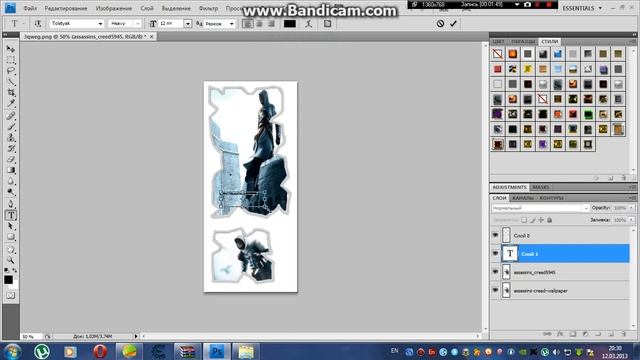Viewport: 640px width, 360px height.
Task: Center text in options bar
Action: pyautogui.click(x=259, y=24)
